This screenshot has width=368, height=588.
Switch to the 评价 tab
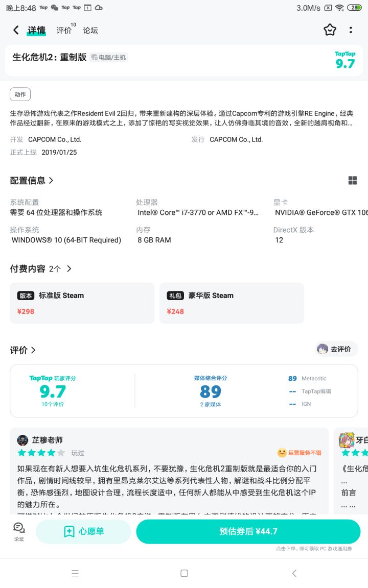pos(64,31)
